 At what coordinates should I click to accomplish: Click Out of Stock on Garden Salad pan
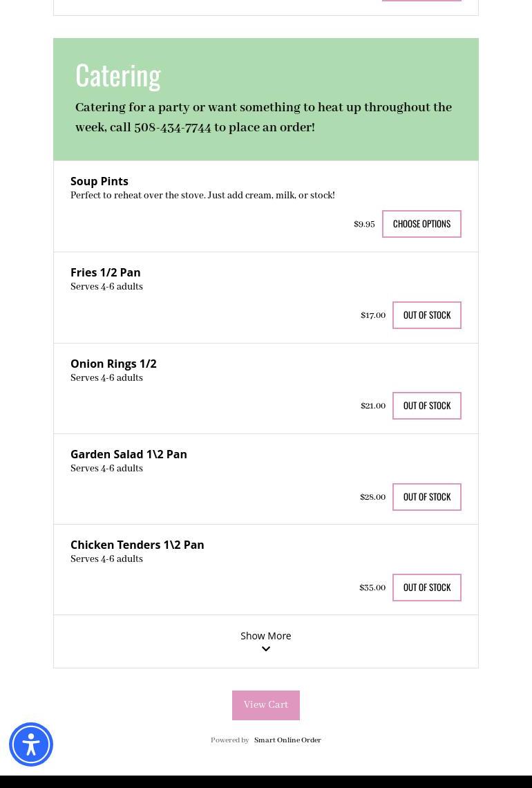[x=426, y=496]
